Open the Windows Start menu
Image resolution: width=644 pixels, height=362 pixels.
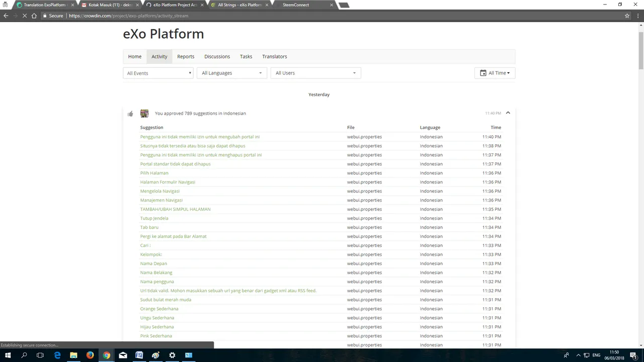click(x=8, y=355)
